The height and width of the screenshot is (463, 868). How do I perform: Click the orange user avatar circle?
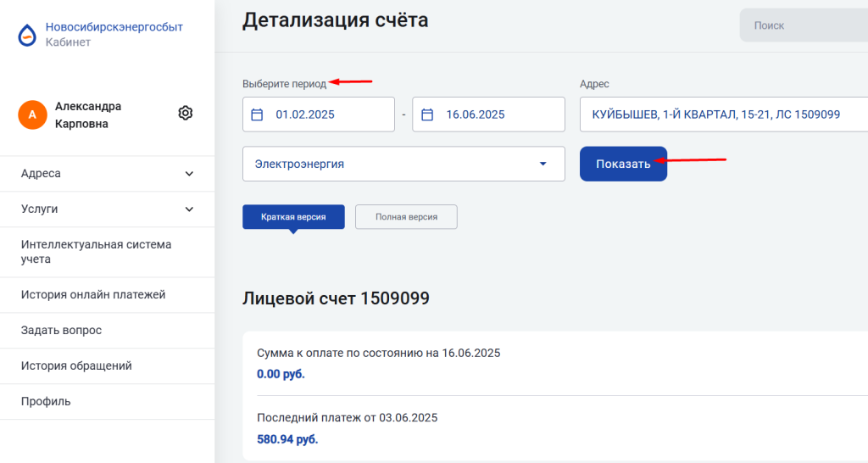click(32, 114)
